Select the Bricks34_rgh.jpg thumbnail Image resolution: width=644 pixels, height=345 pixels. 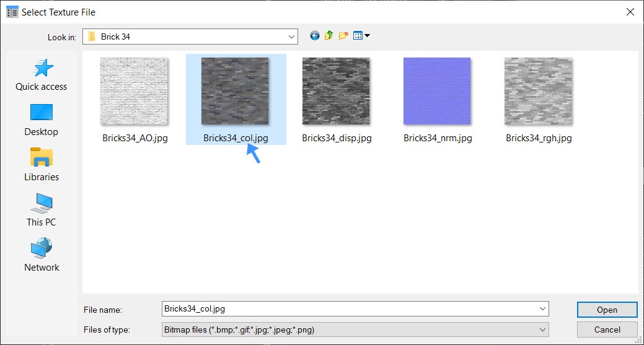click(538, 91)
